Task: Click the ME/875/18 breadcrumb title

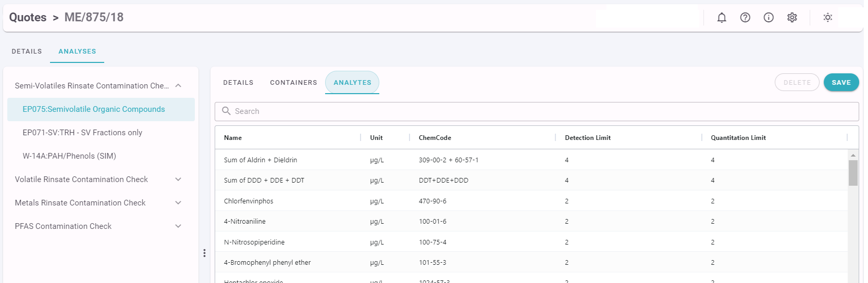Action: point(94,17)
